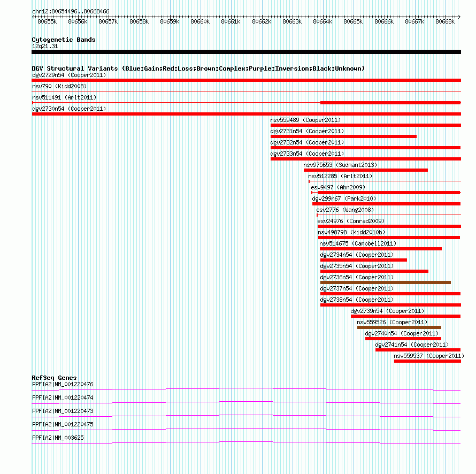This screenshot has height=474, width=476.
Task: Click the 80664k ruler tick label
Action: (x=323, y=21)
